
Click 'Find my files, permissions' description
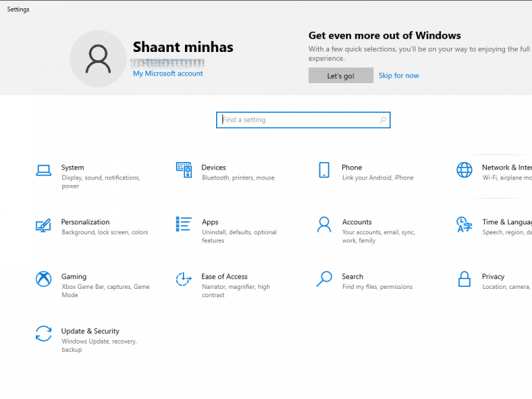378,287
